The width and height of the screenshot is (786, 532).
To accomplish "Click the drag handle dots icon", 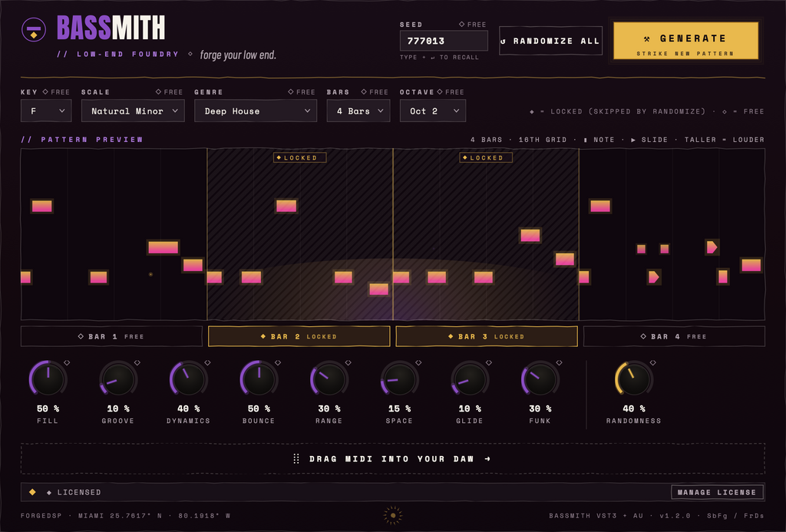I will pyautogui.click(x=296, y=459).
